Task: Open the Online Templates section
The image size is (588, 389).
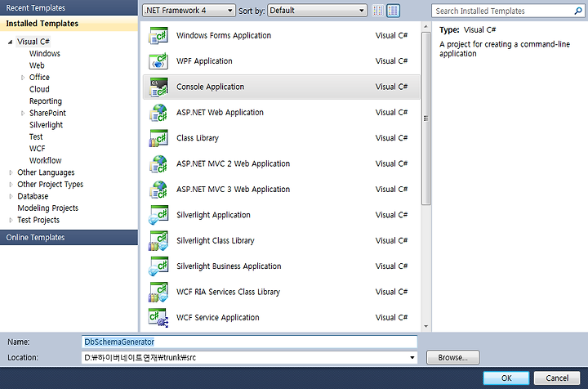Action: click(x=69, y=238)
